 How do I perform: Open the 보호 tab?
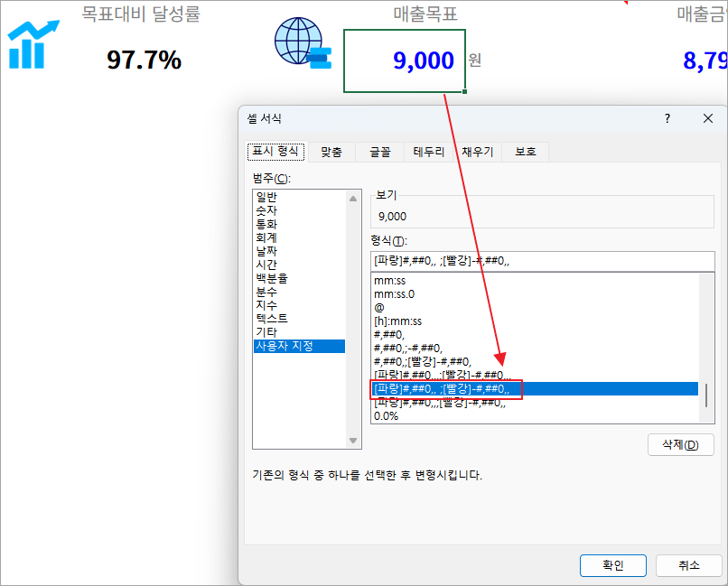(526, 152)
